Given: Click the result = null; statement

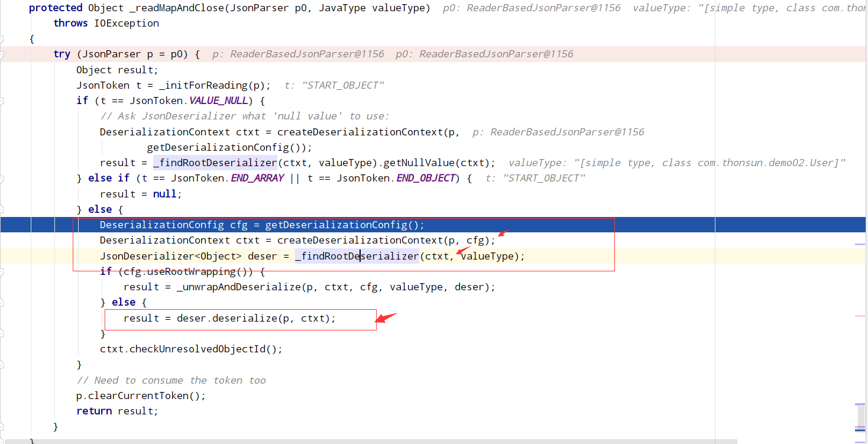Looking at the screenshot, I should 141,194.
